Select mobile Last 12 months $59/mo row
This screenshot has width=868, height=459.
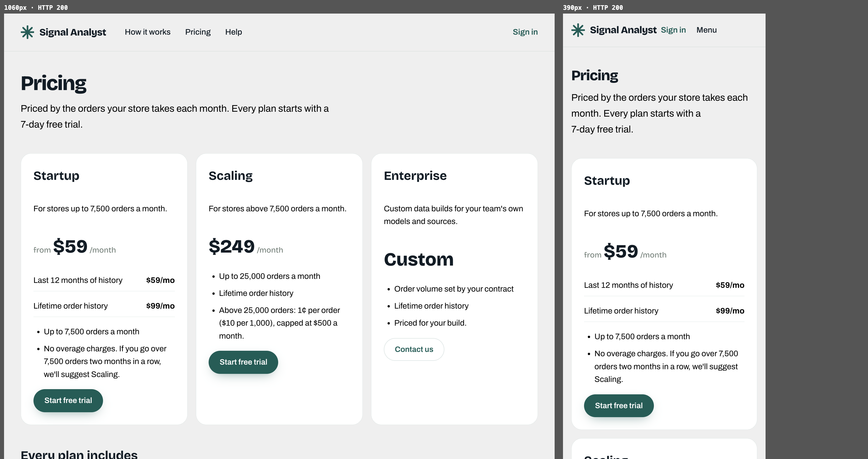(x=664, y=285)
